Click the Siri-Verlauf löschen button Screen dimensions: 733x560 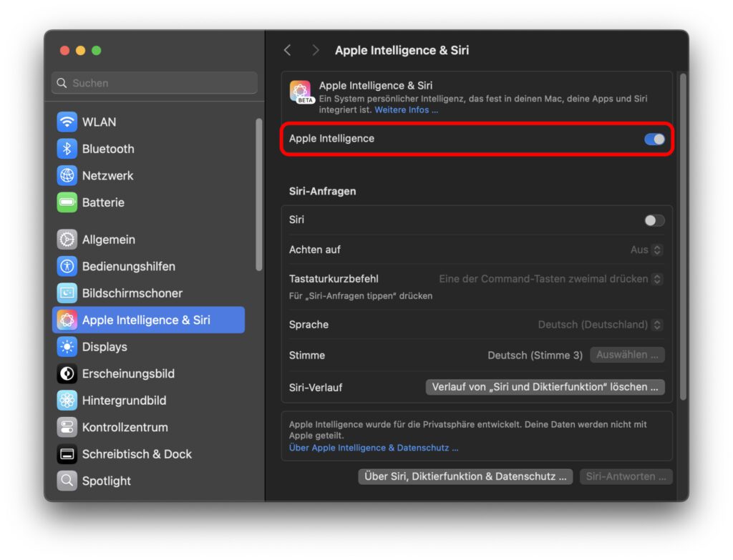tap(545, 387)
